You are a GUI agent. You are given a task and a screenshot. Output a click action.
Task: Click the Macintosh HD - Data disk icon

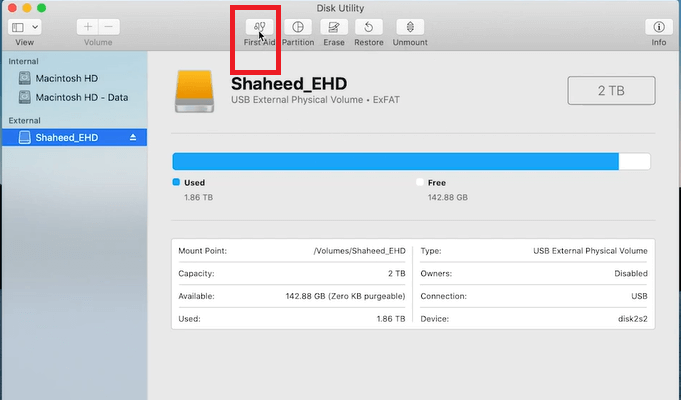pos(25,97)
